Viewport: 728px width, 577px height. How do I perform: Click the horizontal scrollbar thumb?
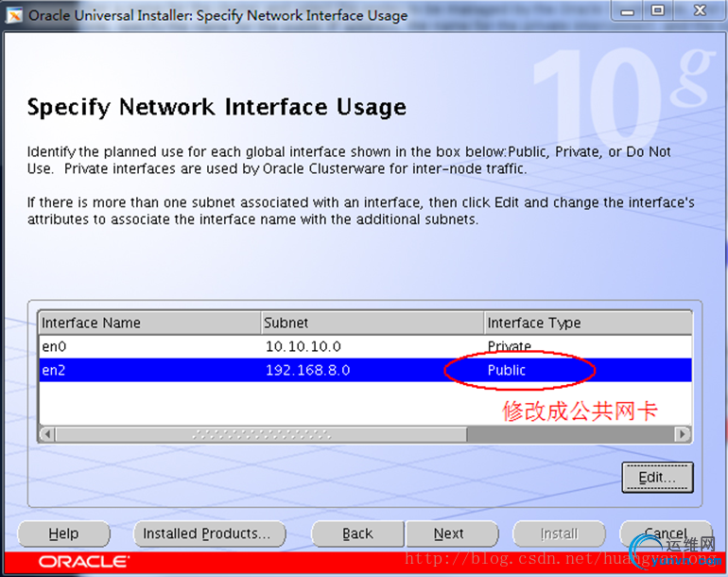pyautogui.click(x=261, y=434)
